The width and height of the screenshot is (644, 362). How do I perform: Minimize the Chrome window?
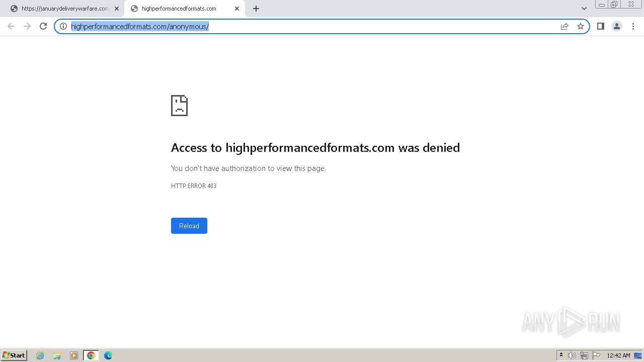pyautogui.click(x=601, y=5)
